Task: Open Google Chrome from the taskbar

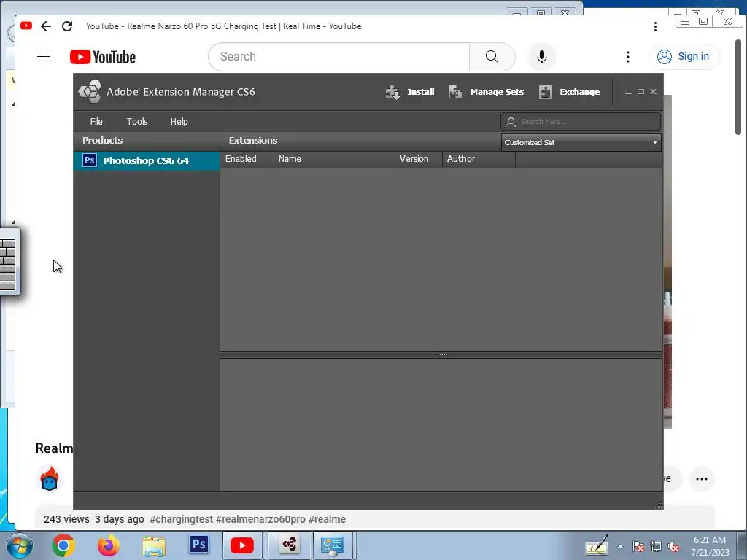Action: tap(63, 545)
